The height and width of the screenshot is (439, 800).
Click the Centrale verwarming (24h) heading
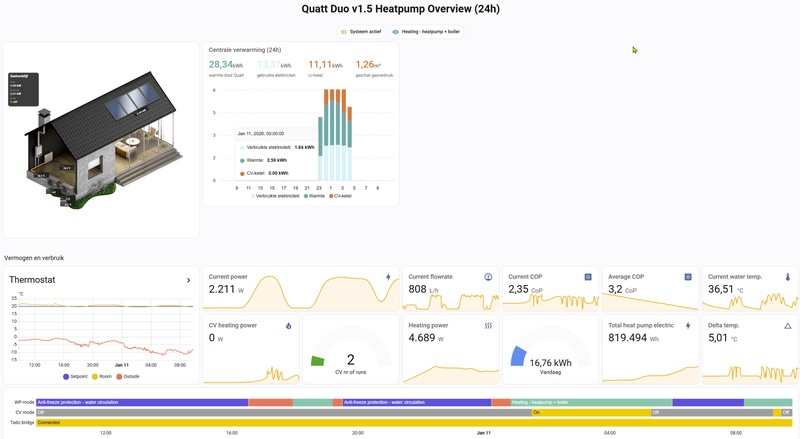(245, 50)
